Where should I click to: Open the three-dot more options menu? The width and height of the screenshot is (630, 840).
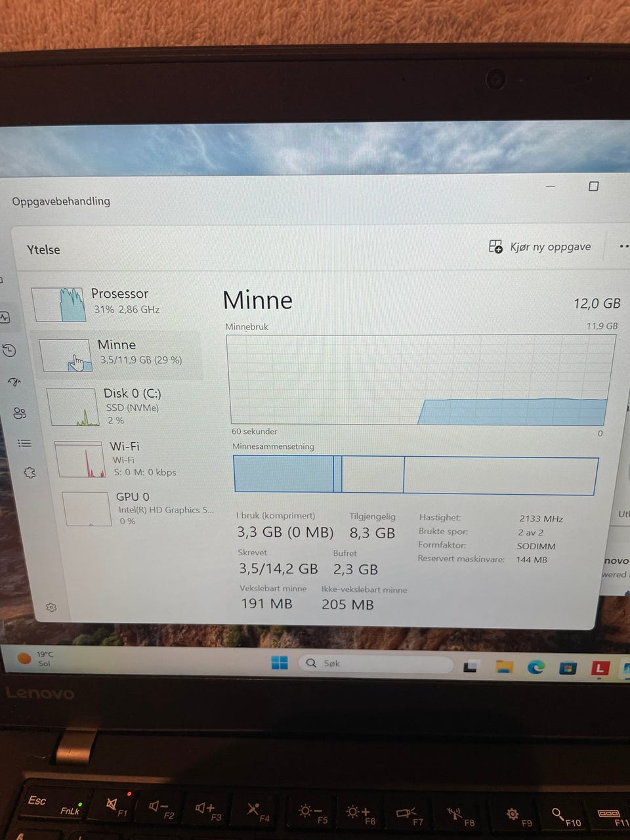623,247
